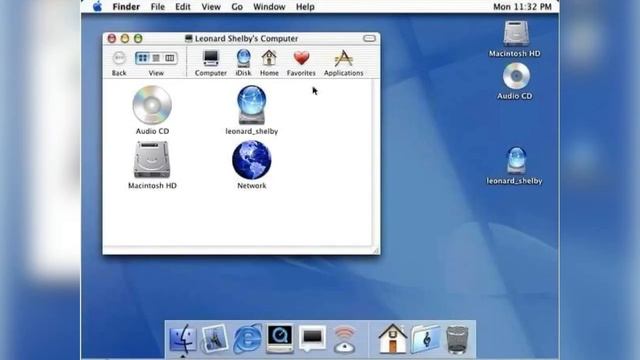Zoom the Finder window with green button

pyautogui.click(x=138, y=38)
